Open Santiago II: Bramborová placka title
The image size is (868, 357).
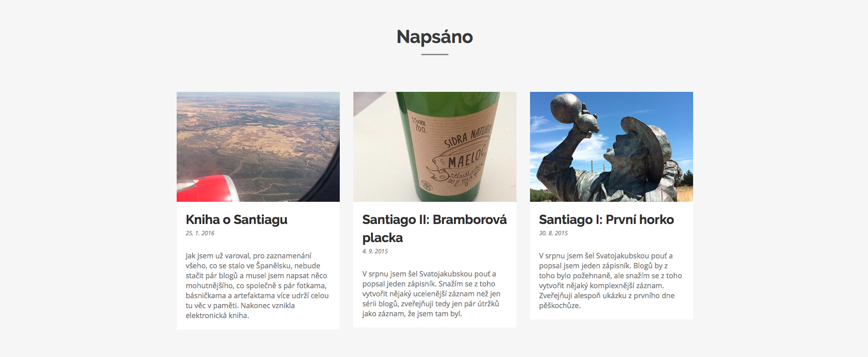click(434, 228)
